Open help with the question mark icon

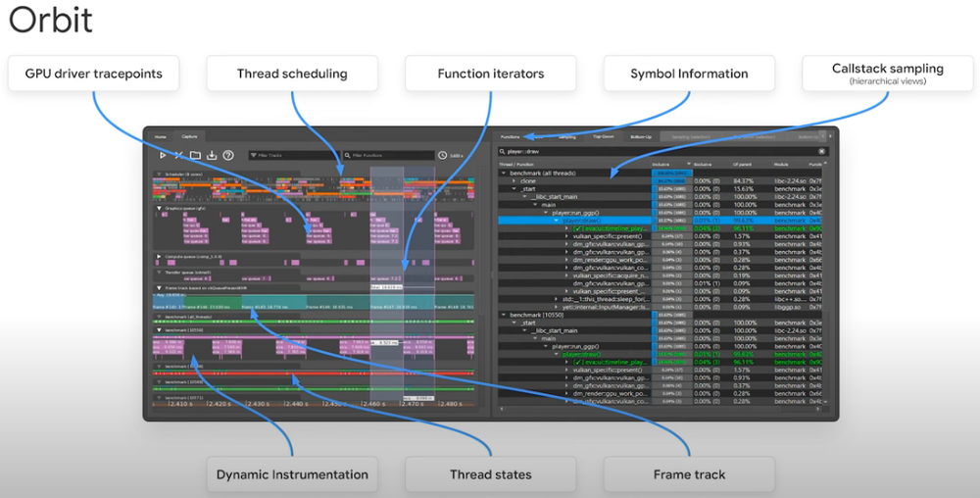coord(228,155)
